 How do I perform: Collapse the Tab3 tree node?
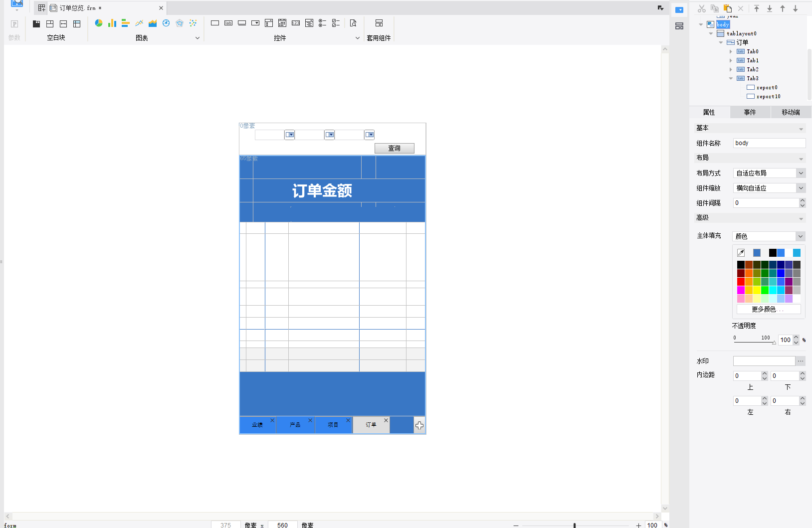tap(731, 79)
